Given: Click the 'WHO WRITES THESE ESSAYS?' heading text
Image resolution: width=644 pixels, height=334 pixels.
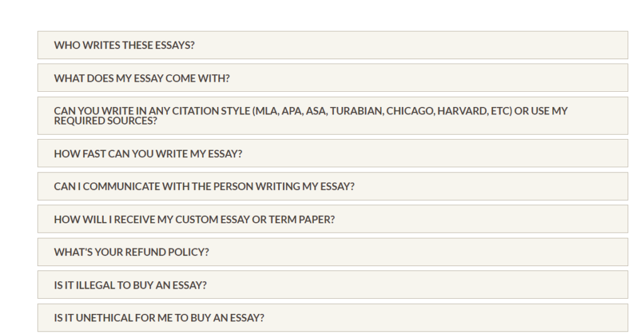Looking at the screenshot, I should [124, 45].
